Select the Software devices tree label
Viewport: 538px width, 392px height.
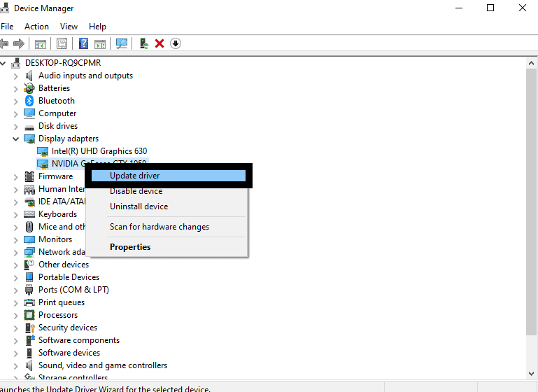(69, 353)
